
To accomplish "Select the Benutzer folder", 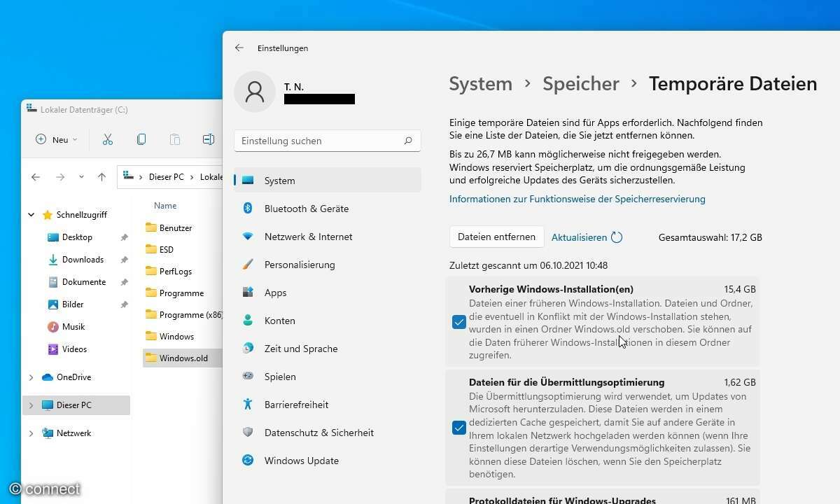I will (176, 227).
